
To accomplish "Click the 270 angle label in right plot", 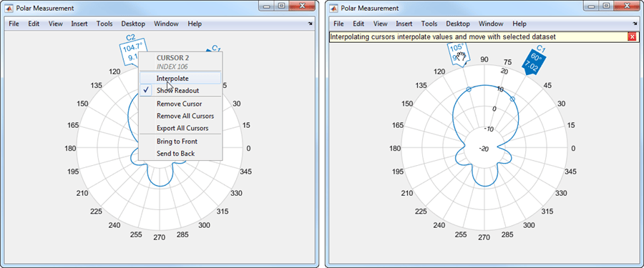I will point(484,237).
